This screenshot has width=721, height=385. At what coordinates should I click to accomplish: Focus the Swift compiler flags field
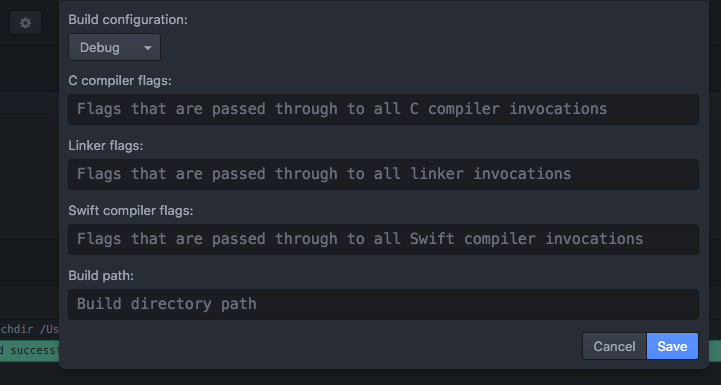coord(383,239)
